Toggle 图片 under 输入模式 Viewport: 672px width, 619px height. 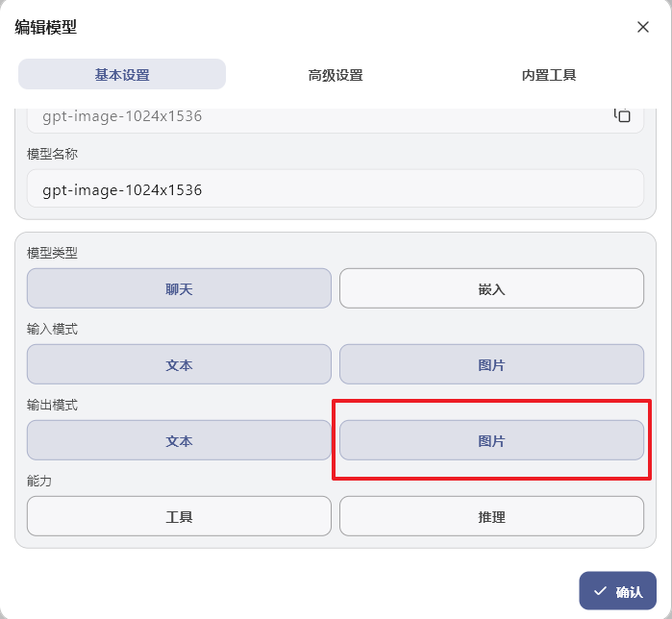pyautogui.click(x=491, y=364)
